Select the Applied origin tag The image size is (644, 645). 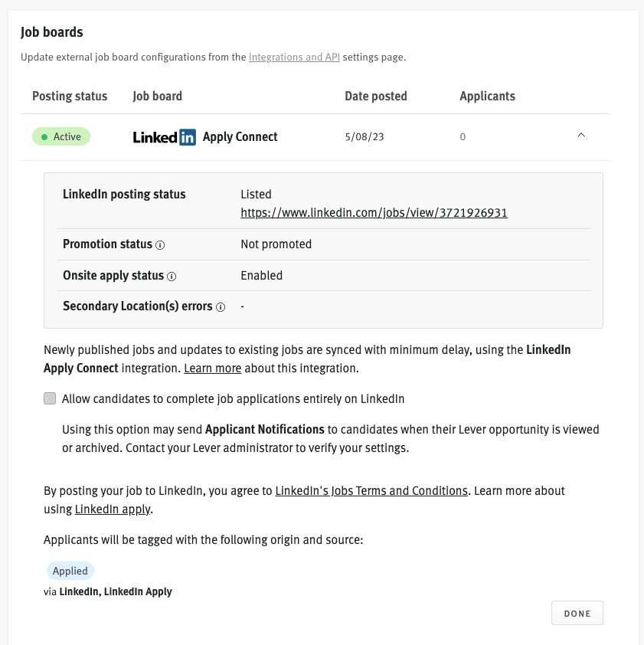click(70, 571)
